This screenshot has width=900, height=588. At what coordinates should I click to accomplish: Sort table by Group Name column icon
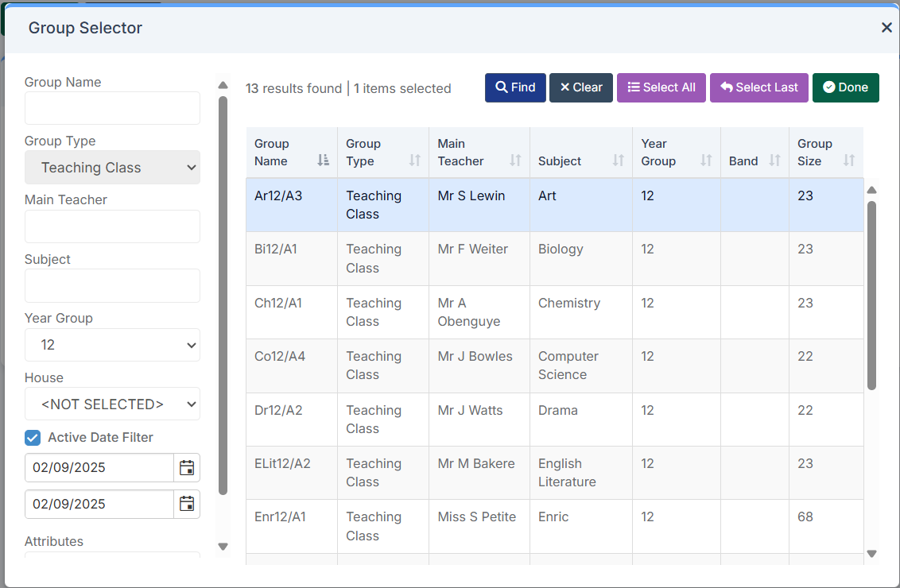pyautogui.click(x=323, y=161)
